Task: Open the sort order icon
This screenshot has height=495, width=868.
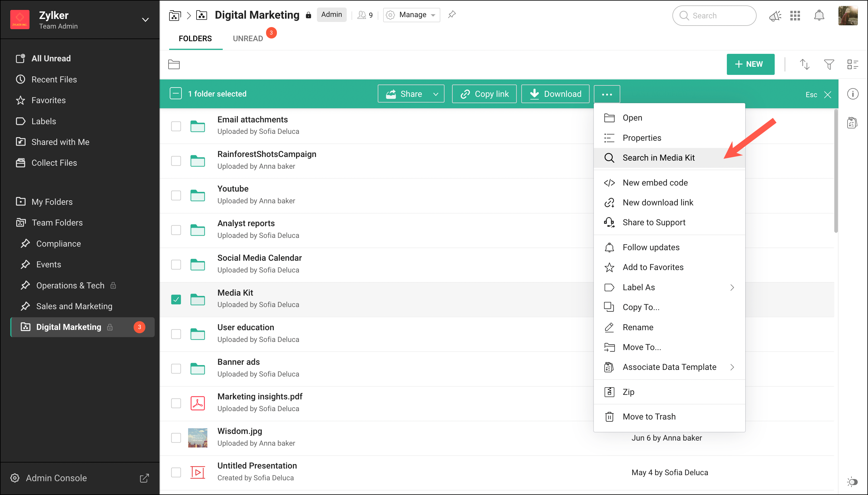Action: point(804,64)
